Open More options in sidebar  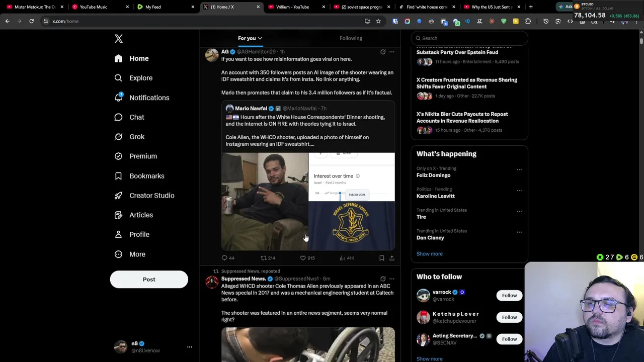[x=130, y=254]
